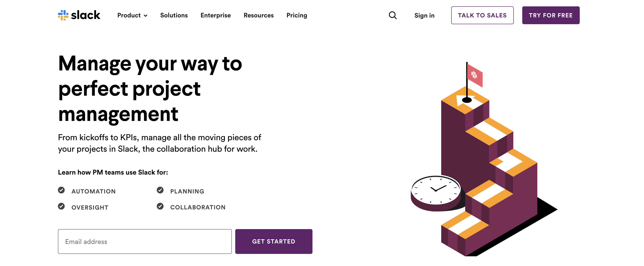This screenshot has height=266, width=644.
Task: Click the Get Started button
Action: [273, 241]
